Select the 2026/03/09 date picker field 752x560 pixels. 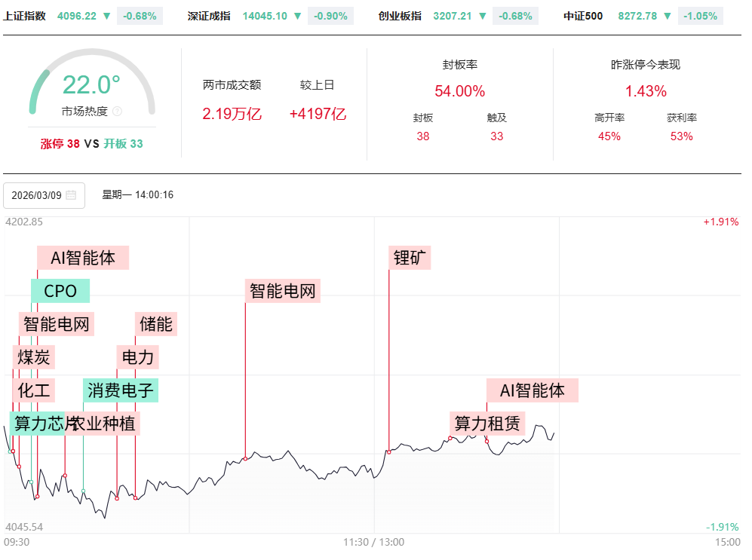(44, 195)
